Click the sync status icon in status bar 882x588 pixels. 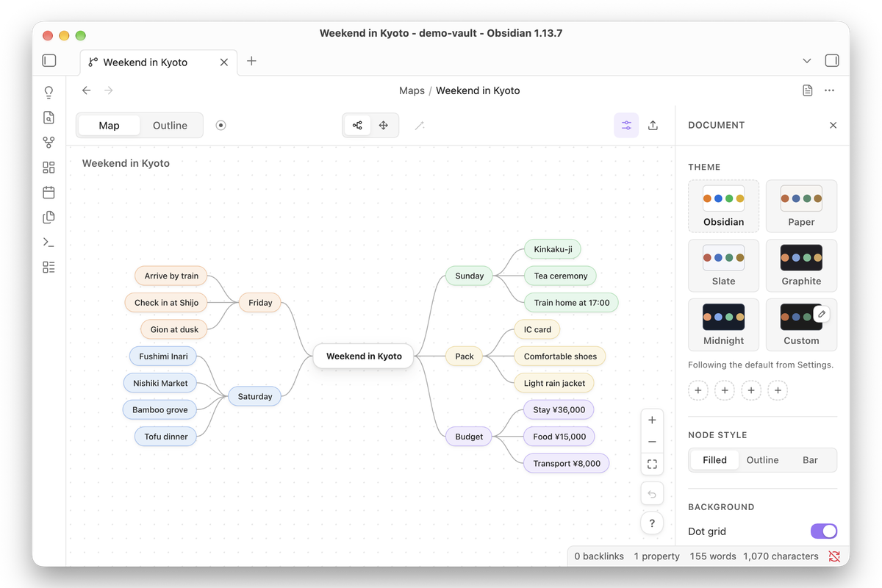pos(834,556)
